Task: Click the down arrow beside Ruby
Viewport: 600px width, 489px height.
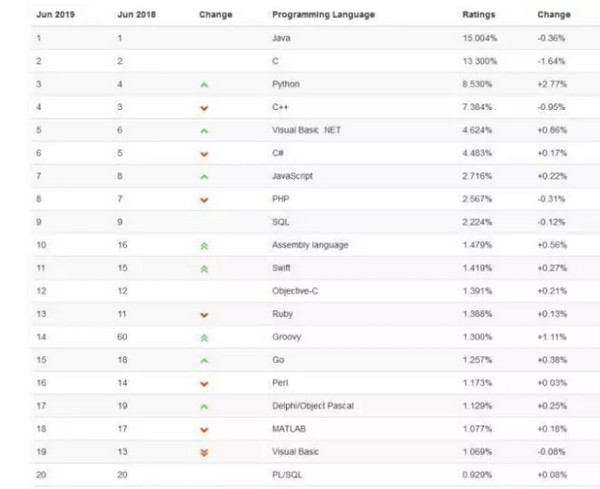Action: pyautogui.click(x=204, y=312)
